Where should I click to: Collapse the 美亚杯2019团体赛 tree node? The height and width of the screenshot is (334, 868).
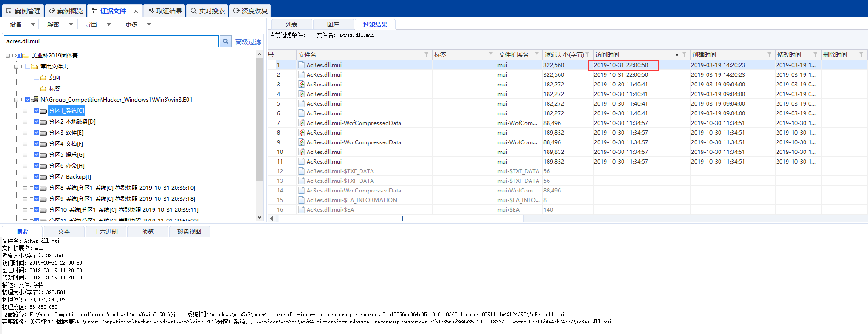tap(7, 56)
